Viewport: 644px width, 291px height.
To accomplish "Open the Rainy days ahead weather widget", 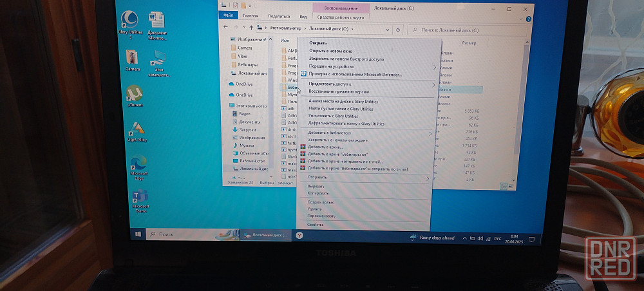I will (433, 237).
